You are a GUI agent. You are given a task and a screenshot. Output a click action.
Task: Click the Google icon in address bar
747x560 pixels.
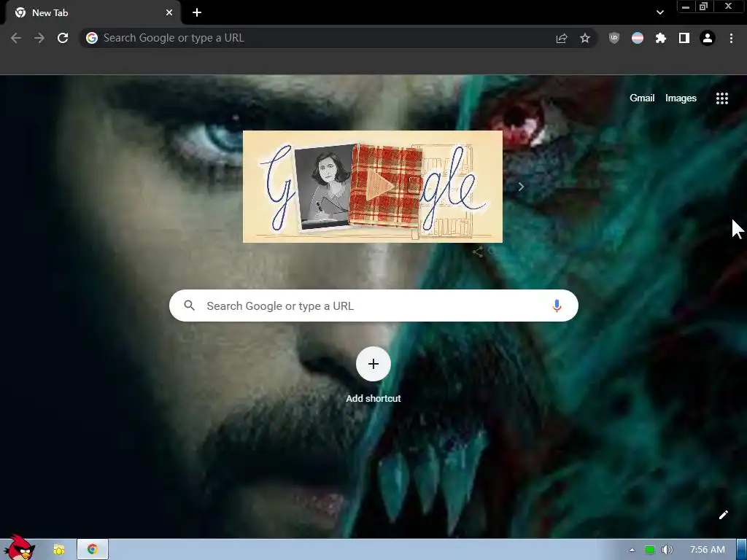coord(92,38)
